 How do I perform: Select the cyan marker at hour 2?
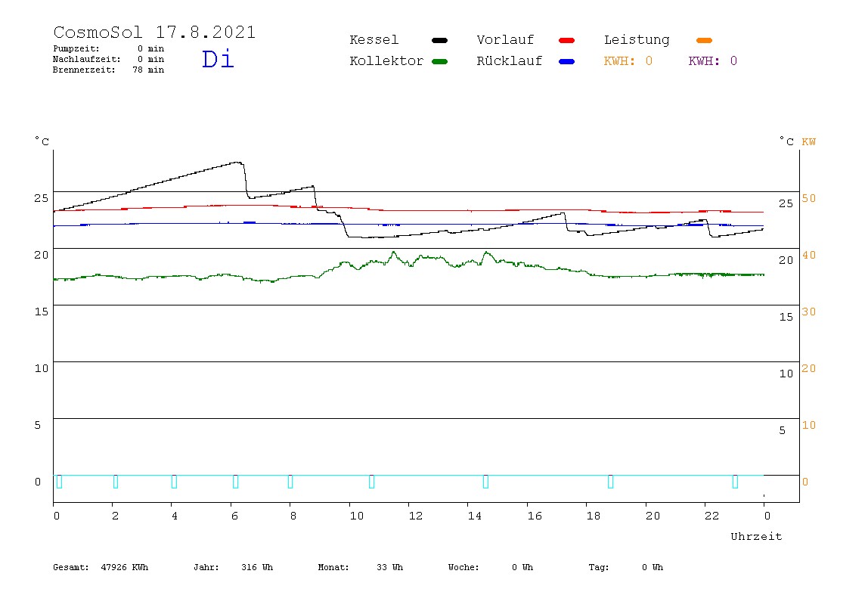pos(115,482)
